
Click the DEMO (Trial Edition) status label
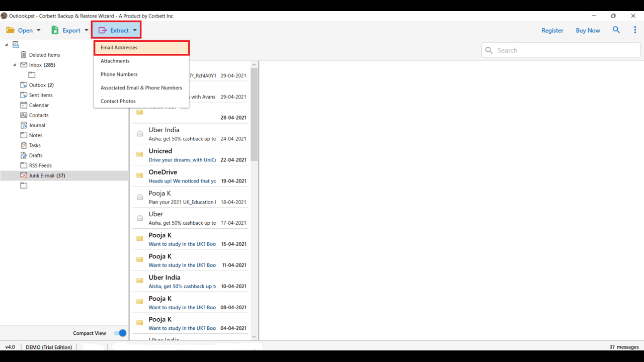click(49, 347)
